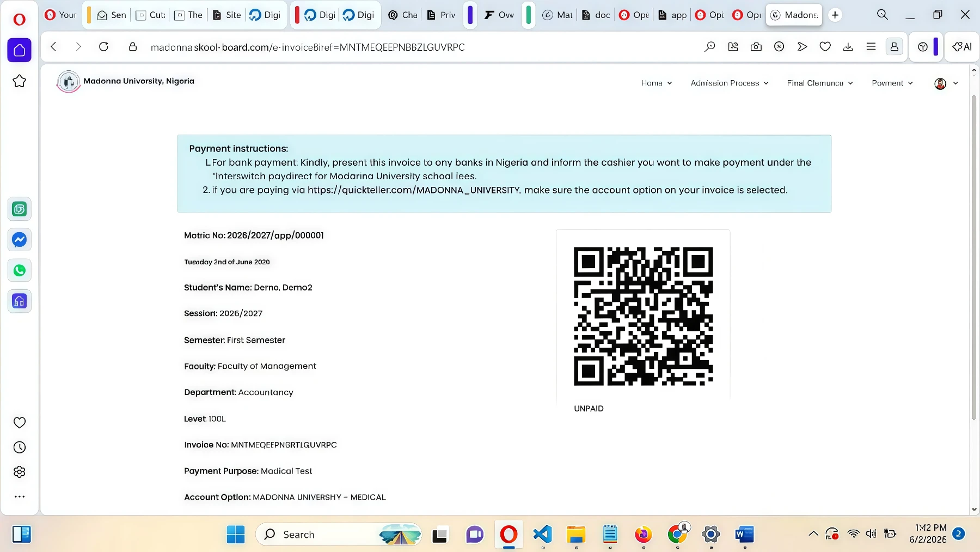This screenshot has height=552, width=980.
Task: Click the Matric No 2026/2027/app/000001 text
Action: pyautogui.click(x=254, y=235)
